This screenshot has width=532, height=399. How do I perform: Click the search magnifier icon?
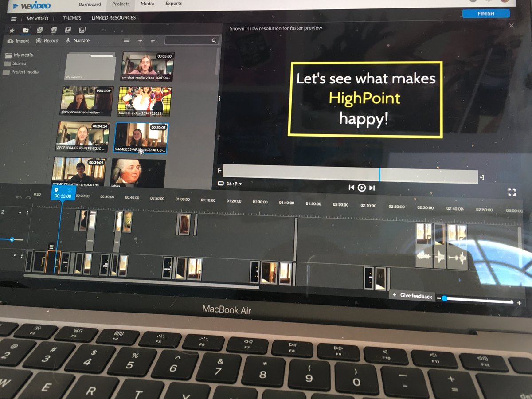coord(214,40)
